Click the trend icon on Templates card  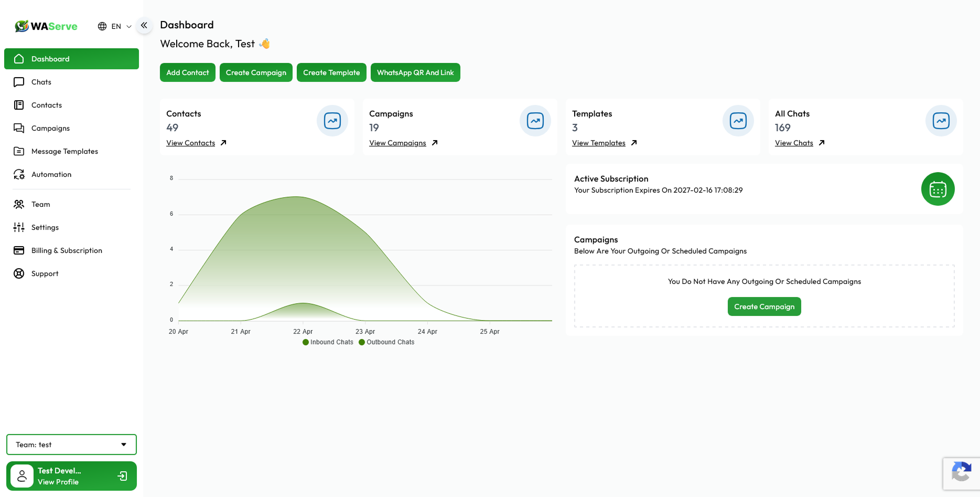point(738,121)
